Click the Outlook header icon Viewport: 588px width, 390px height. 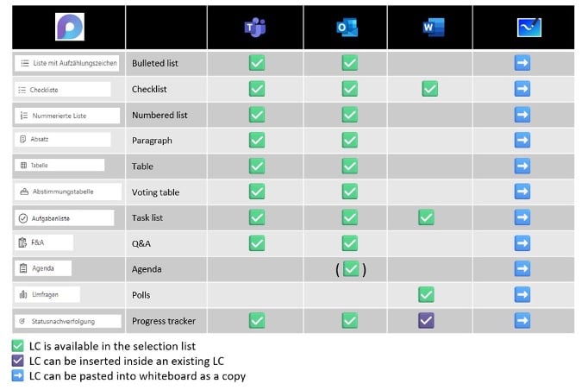coord(347,28)
